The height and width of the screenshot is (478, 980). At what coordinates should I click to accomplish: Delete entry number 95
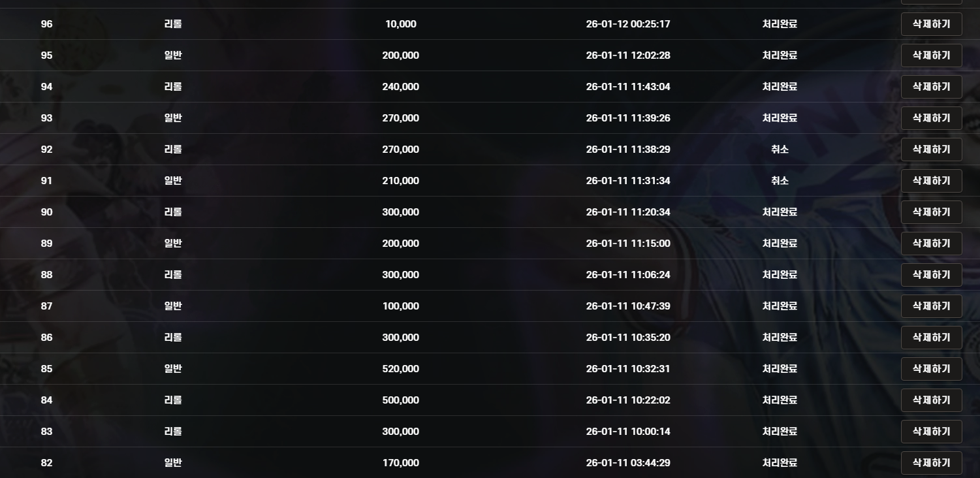pyautogui.click(x=931, y=56)
